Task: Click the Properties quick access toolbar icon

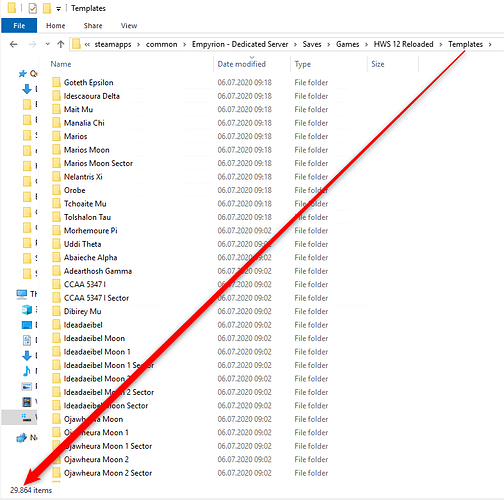Action: coord(32,8)
